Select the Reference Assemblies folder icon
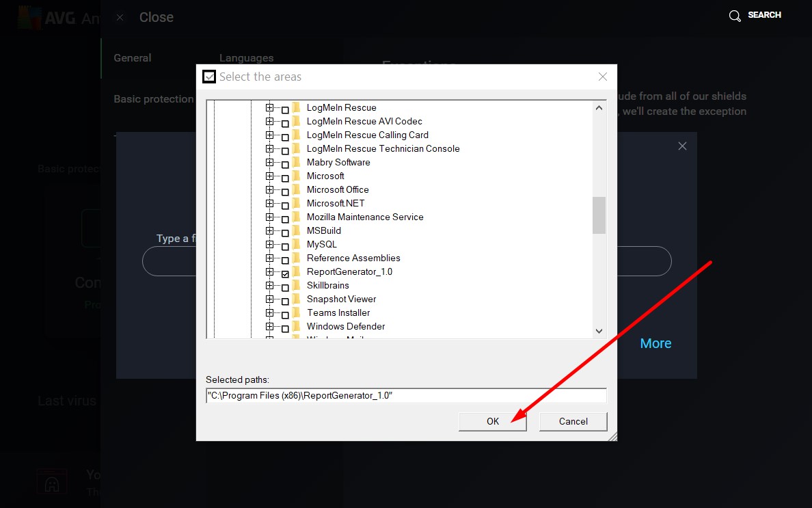This screenshot has height=508, width=812. point(296,258)
